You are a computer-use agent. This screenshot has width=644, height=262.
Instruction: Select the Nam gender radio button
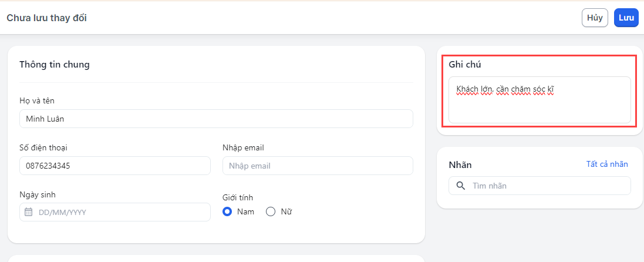(228, 211)
